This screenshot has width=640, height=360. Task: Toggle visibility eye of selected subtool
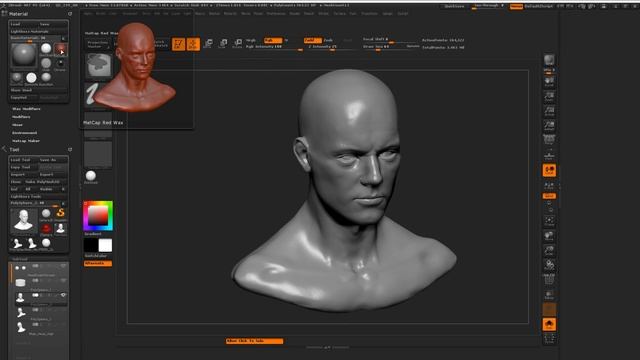[63, 295]
